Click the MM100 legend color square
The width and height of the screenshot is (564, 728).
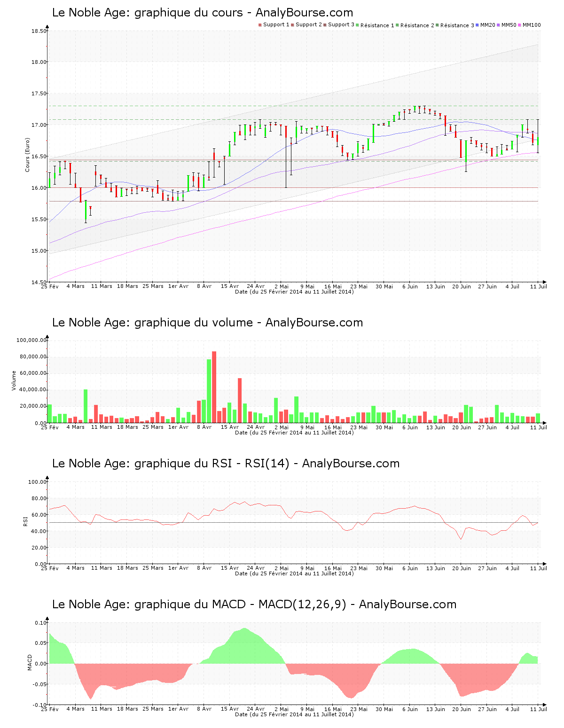click(x=520, y=25)
